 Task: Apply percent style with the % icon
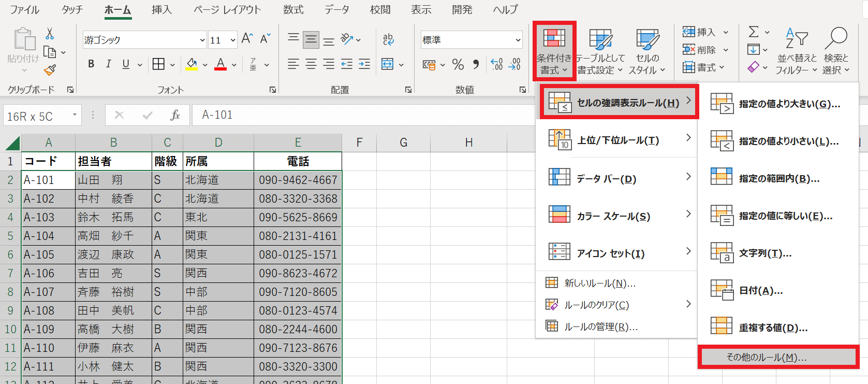pos(458,64)
